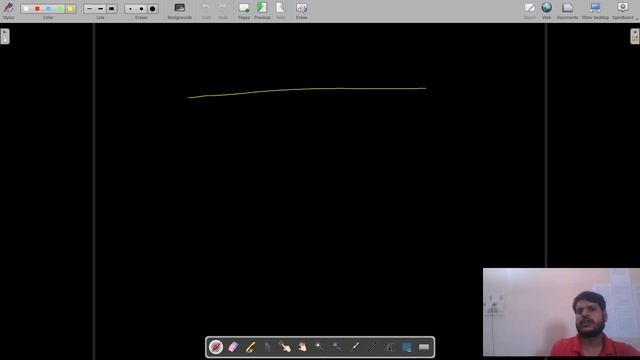This screenshot has height=360, width=640.
Task: Click the presenter webcam video overlay
Action: (561, 312)
